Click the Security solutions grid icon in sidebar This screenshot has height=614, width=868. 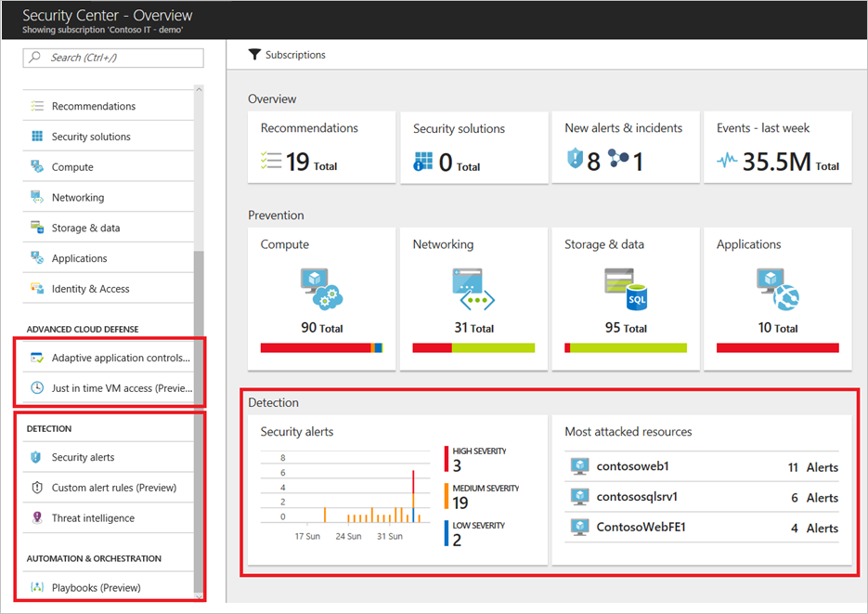coord(37,137)
